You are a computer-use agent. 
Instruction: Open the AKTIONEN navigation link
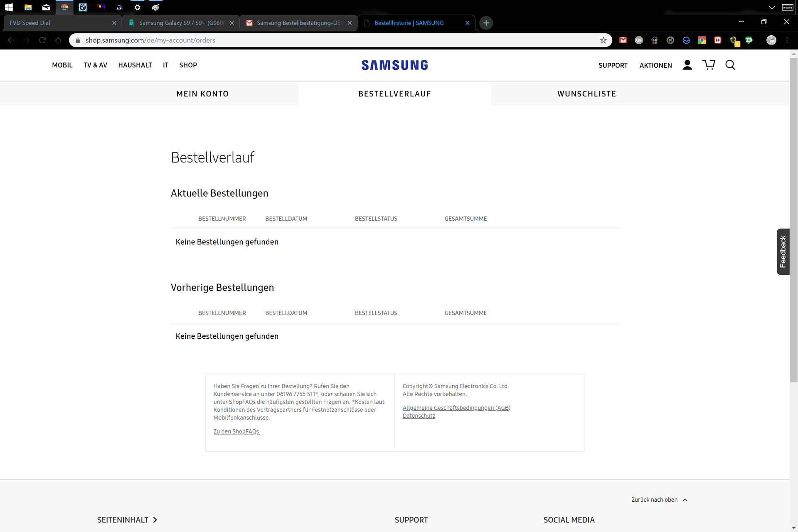point(655,65)
